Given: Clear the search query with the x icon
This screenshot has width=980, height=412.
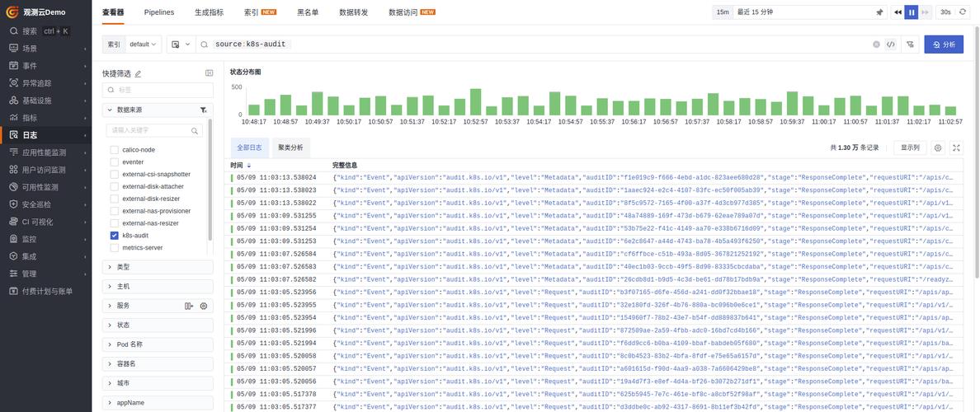Looking at the screenshot, I should pyautogui.click(x=876, y=44).
